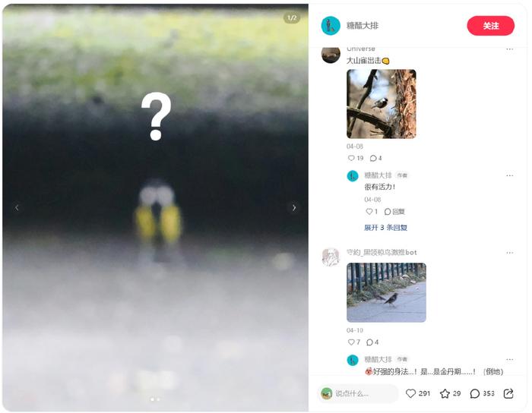
Task: Favorite the post using the star icon
Action: tap(445, 393)
